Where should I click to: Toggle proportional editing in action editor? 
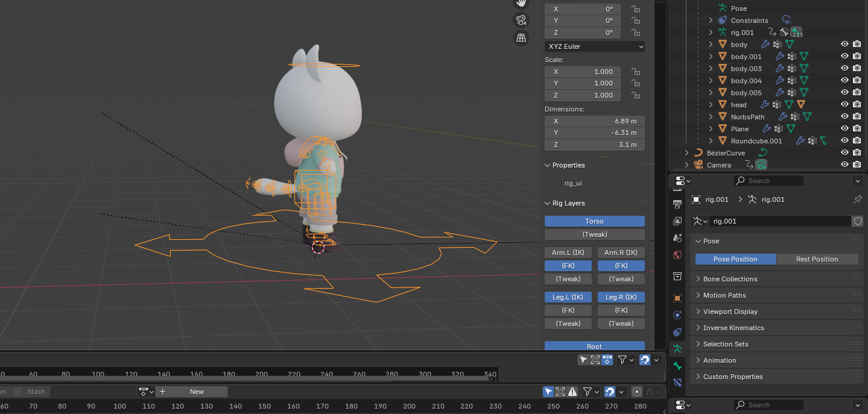(x=637, y=392)
